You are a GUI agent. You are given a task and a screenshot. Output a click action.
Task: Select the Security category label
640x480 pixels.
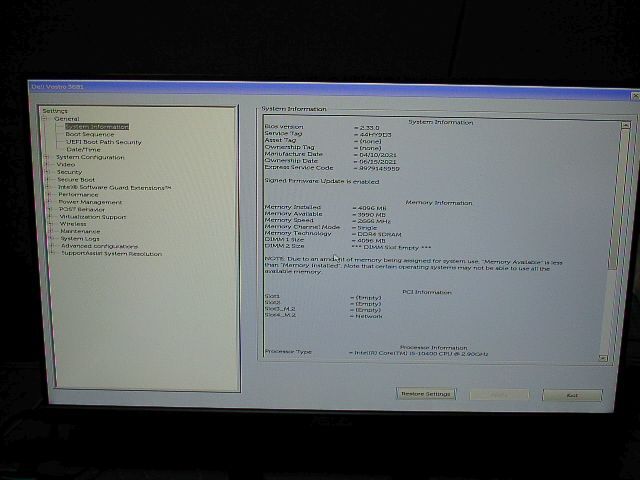point(69,172)
